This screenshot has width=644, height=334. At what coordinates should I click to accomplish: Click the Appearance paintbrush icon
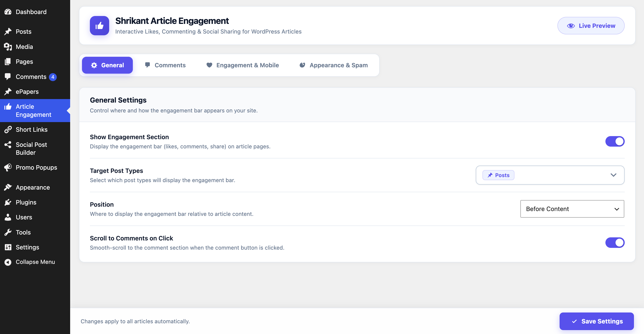tap(8, 187)
